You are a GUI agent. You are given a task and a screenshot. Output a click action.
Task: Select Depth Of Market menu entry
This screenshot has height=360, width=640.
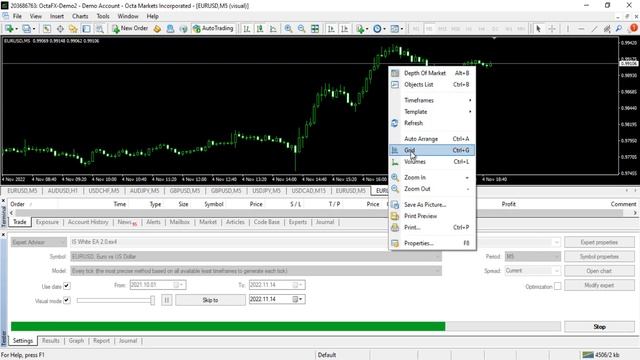[432, 73]
